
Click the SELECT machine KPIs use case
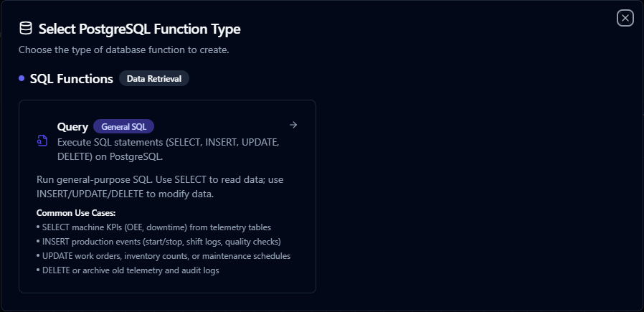tap(152, 227)
